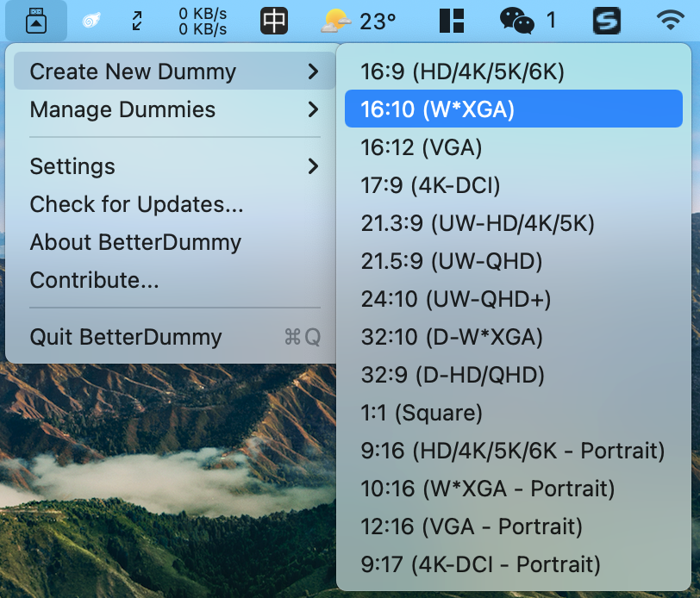Select 32:10 (D-W*XGA) ratio
700x598 pixels.
pyautogui.click(x=514, y=337)
